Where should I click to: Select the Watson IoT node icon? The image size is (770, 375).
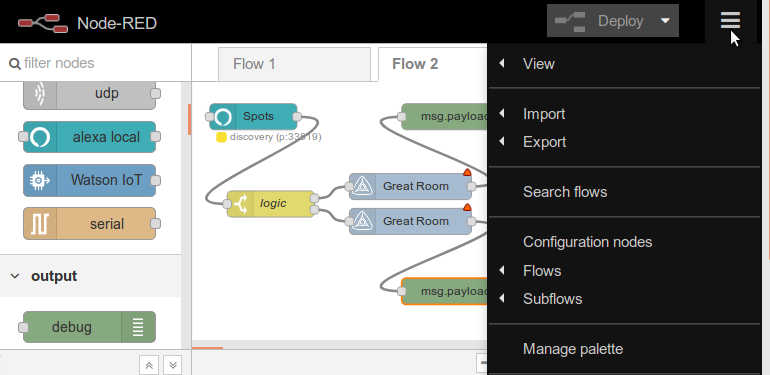click(40, 181)
